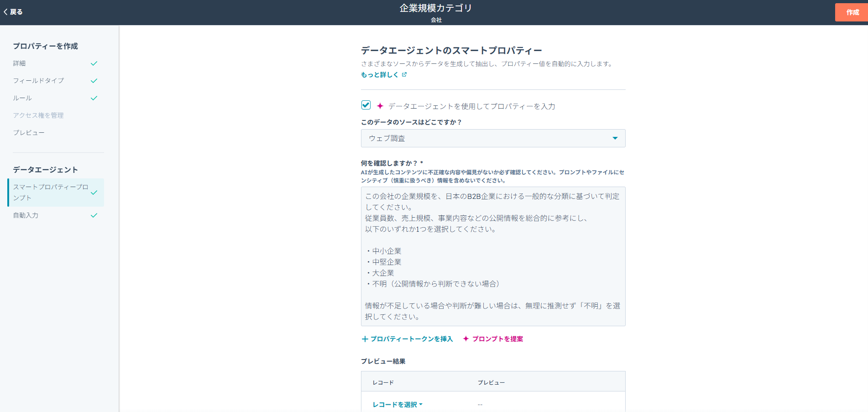Click the green checkmark beside 詳細
The height and width of the screenshot is (412, 868).
pos(94,63)
